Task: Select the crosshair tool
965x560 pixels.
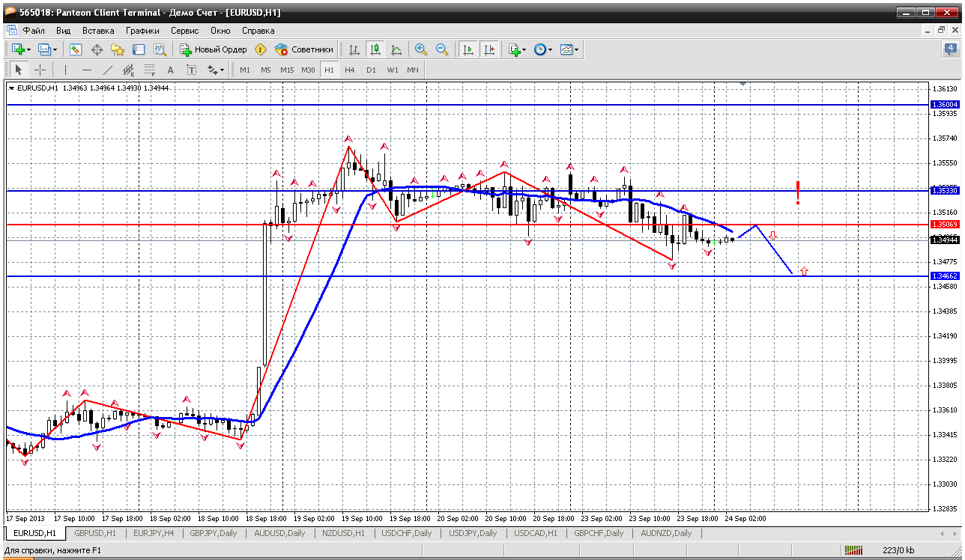Action: 40,70
